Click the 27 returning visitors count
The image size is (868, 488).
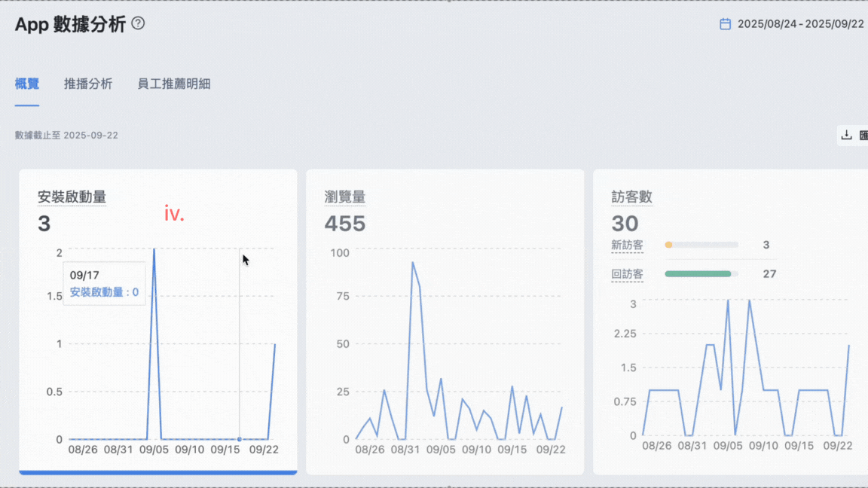(x=769, y=274)
